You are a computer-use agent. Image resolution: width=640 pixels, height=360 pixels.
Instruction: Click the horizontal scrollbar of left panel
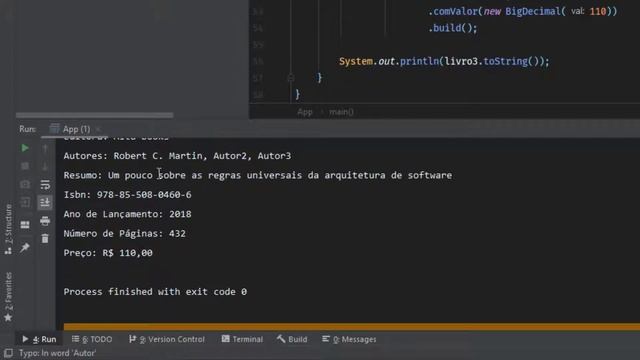pos(94,116)
